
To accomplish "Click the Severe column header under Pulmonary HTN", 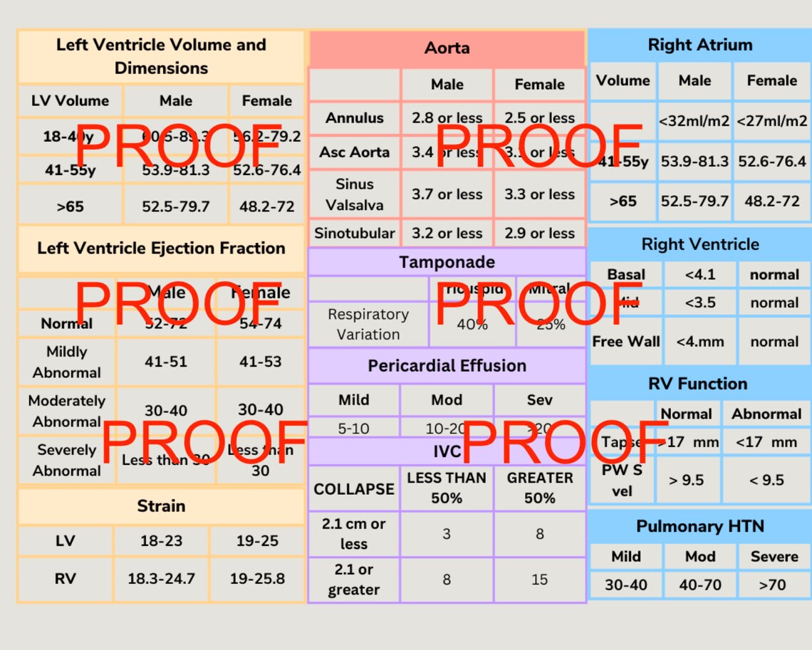I will (774, 557).
